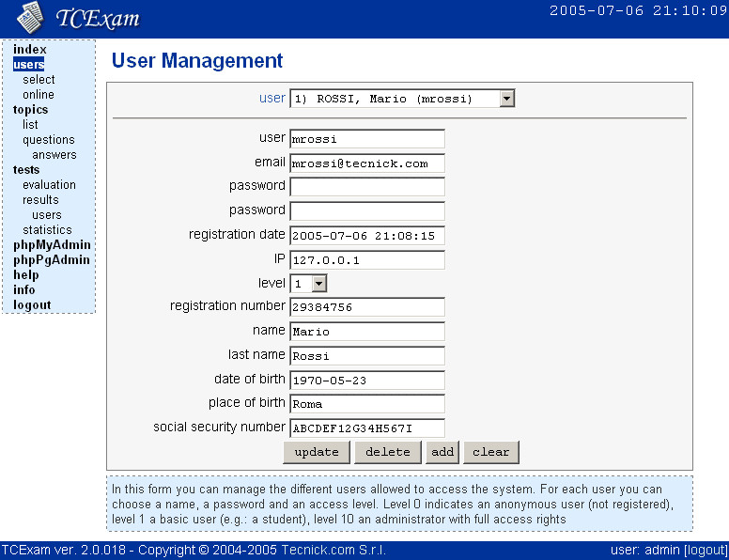Viewport: 729px width, 560px height.
Task: Click the TCExam logo icon
Action: 30,18
